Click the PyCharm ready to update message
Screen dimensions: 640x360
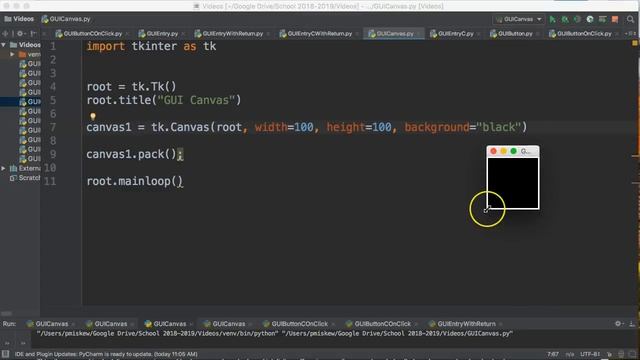coord(106,354)
